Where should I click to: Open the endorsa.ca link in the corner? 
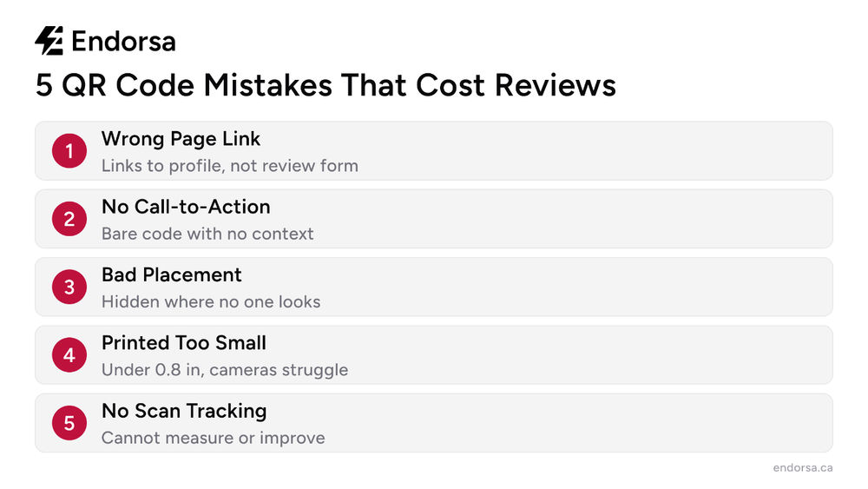803,467
